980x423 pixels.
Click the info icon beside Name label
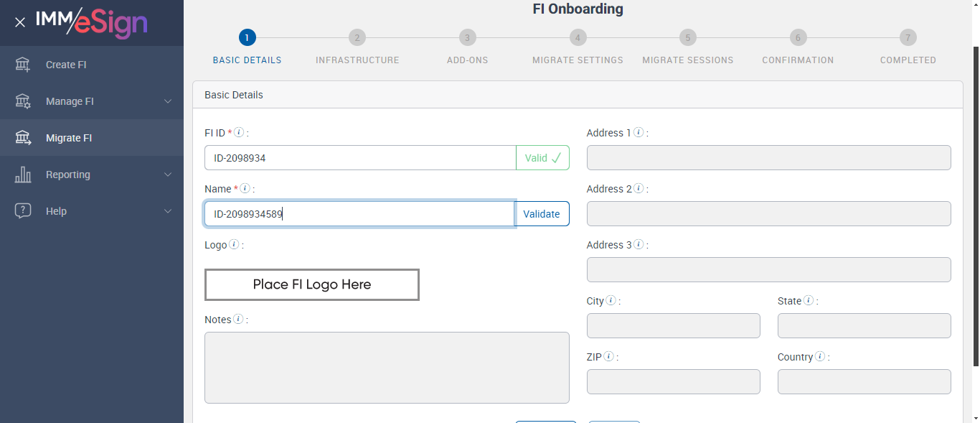tap(245, 189)
